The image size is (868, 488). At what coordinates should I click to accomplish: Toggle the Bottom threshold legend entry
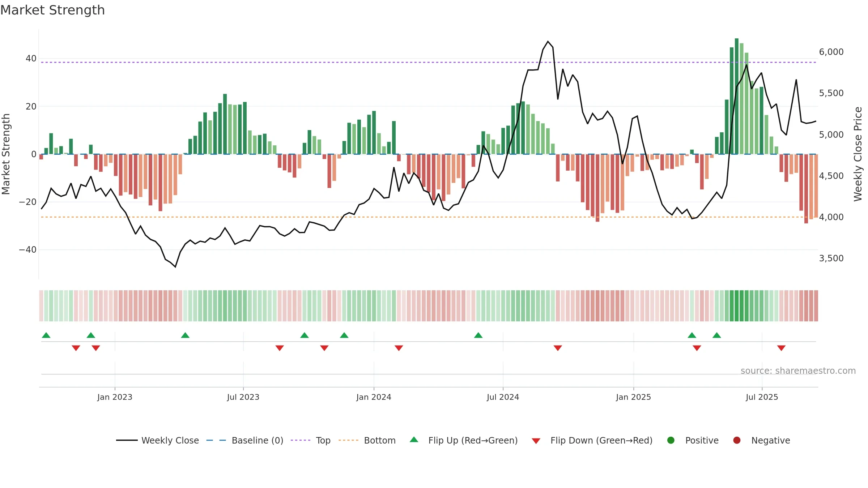point(367,440)
